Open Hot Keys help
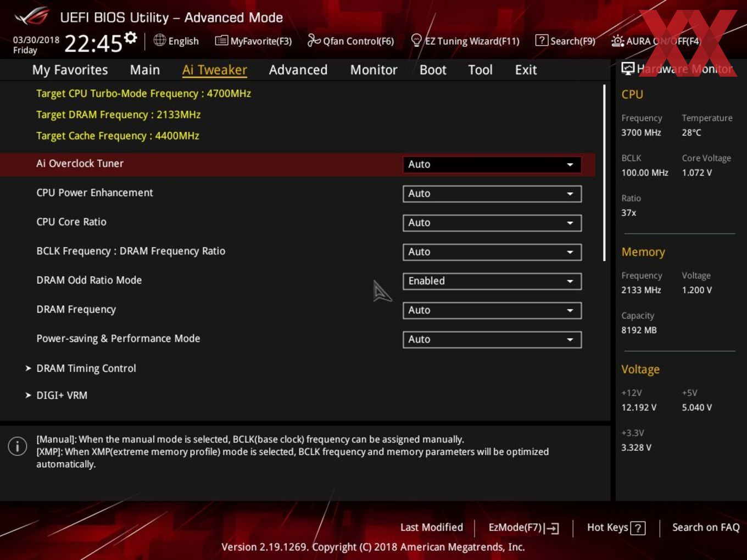The image size is (747, 560). (607, 528)
